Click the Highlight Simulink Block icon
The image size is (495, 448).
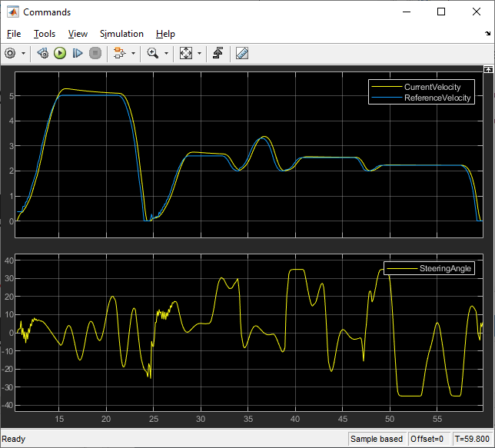point(118,53)
